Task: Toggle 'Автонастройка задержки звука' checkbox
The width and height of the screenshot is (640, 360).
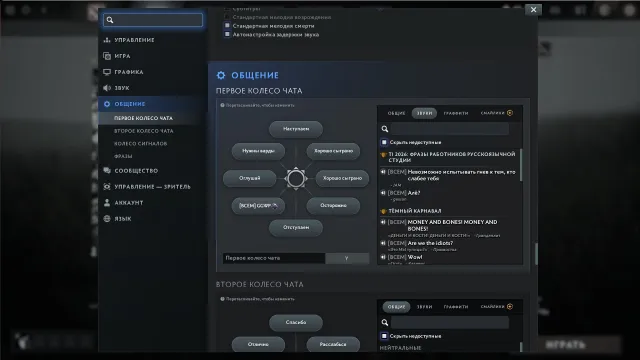Action: pos(227,34)
